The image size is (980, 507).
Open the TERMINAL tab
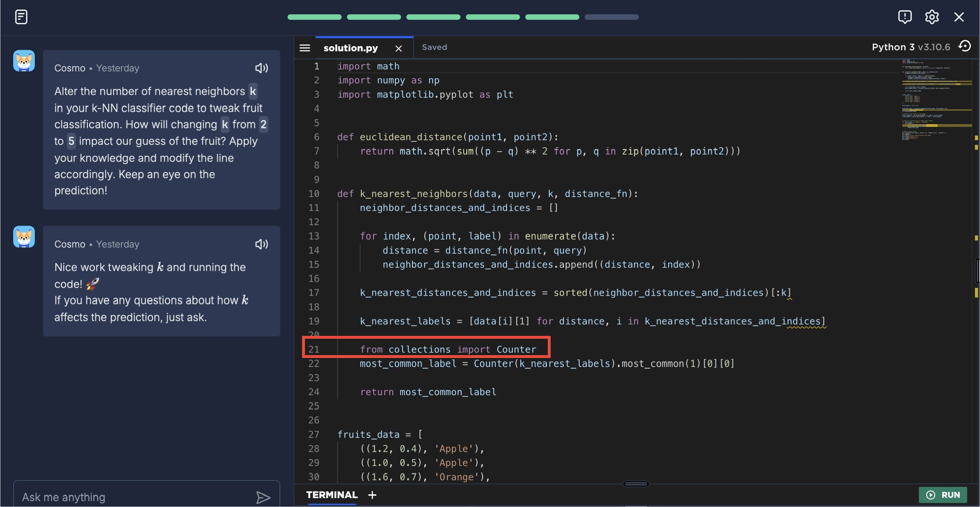point(332,494)
